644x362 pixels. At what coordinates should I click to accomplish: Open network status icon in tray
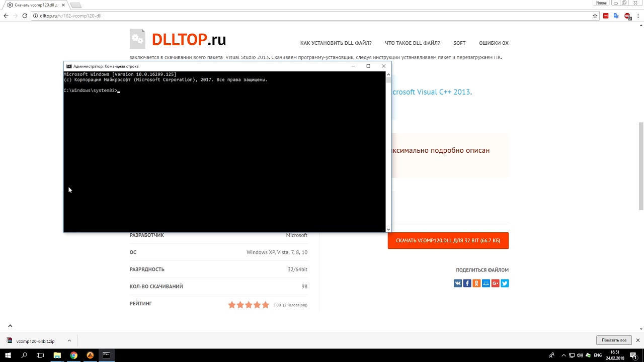572,355
